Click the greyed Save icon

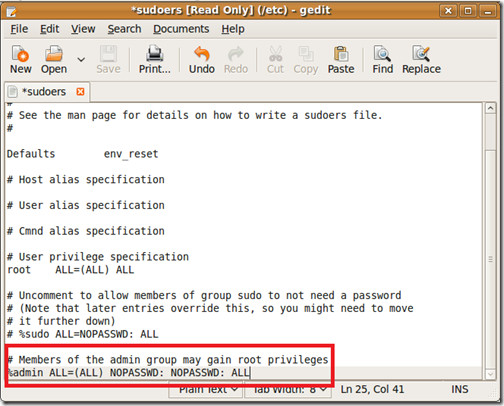point(108,54)
